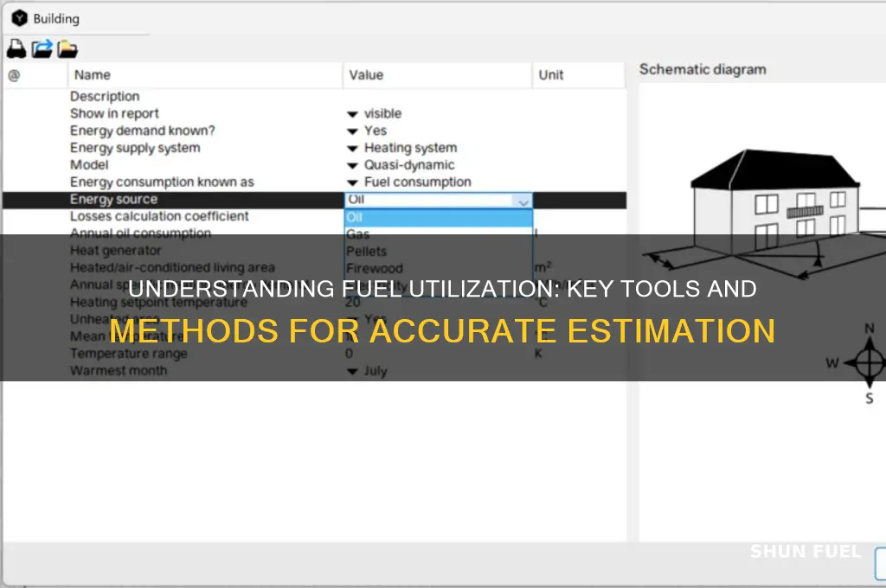Expand the Model Quasi-dynamic dropdown arrow
The width and height of the screenshot is (886, 588).
click(x=353, y=165)
